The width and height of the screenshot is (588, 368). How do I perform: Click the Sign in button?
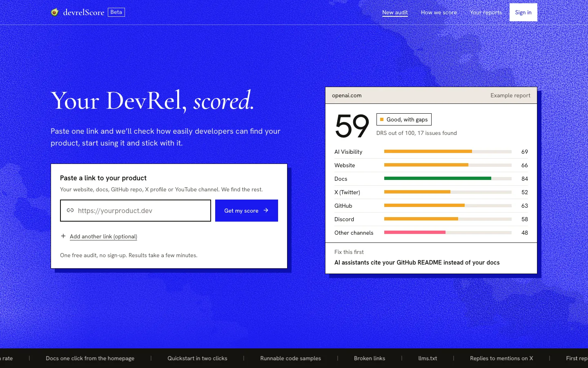[523, 12]
